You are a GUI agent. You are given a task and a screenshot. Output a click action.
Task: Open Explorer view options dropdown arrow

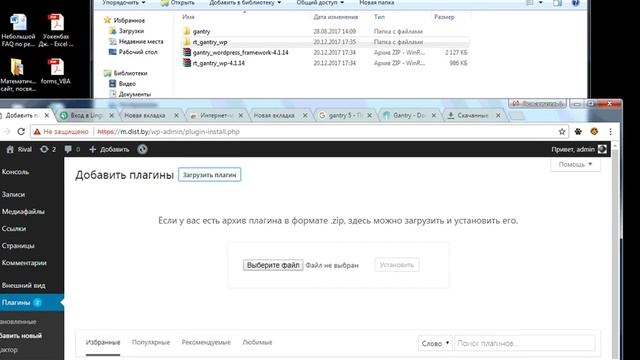[x=541, y=3]
